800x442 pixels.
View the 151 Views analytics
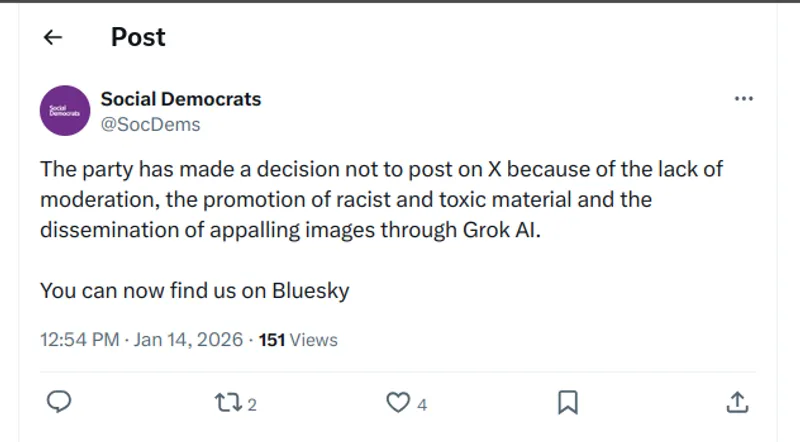click(x=298, y=340)
